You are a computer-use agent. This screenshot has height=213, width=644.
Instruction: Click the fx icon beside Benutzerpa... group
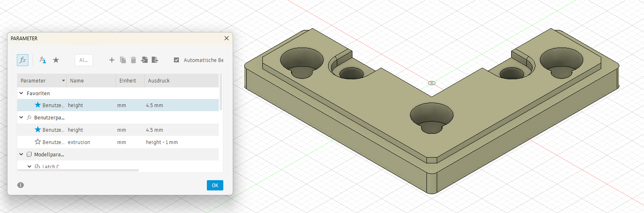(x=29, y=117)
